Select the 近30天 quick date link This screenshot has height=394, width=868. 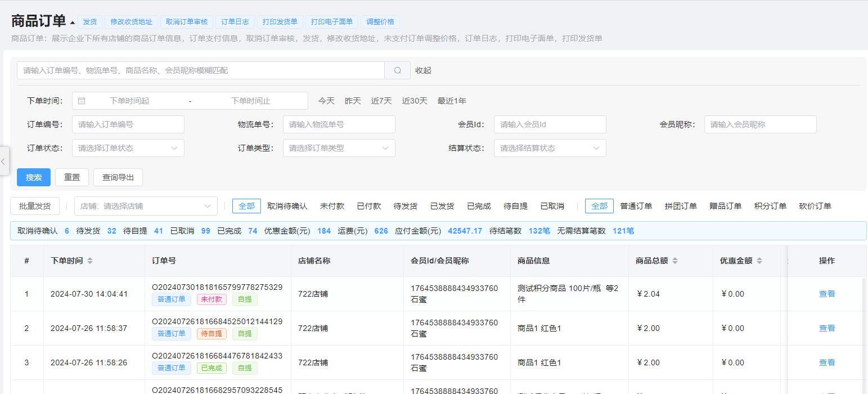coord(415,101)
